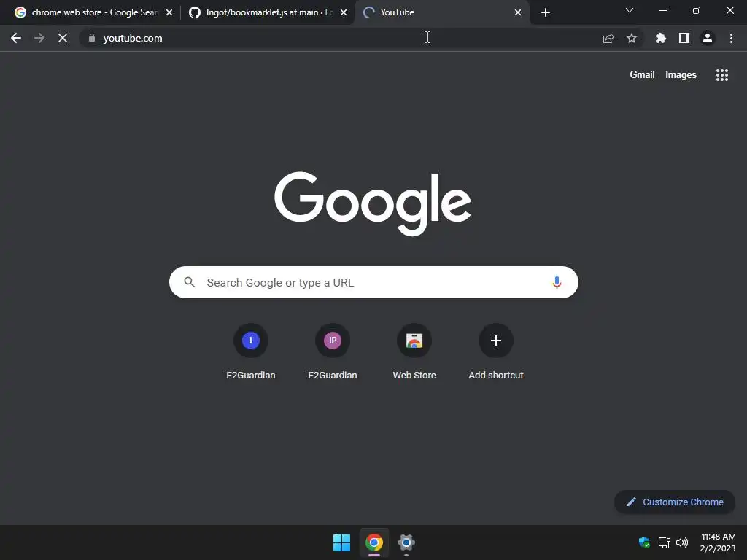
Task: Expand the tab search dropdown
Action: click(630, 10)
